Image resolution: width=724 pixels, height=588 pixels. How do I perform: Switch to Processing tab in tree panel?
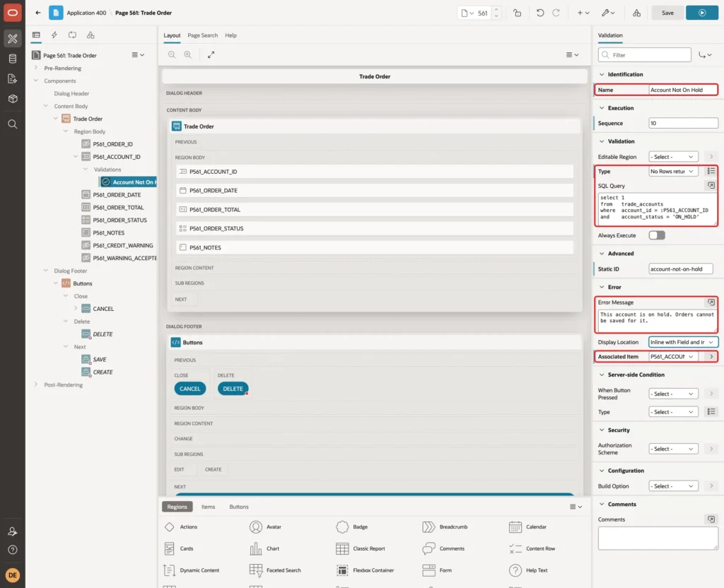tap(72, 35)
